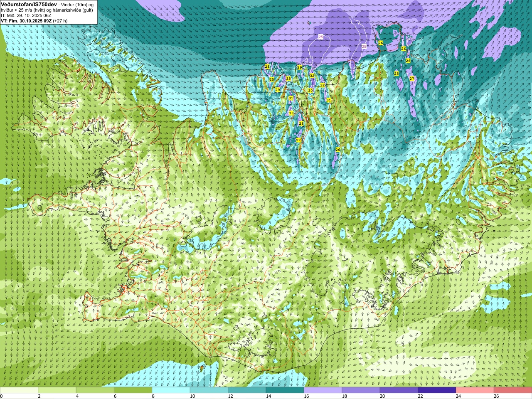Viewport: 532px width, 399px height.
Task: Click the legend scale number 14
Action: pos(268,396)
